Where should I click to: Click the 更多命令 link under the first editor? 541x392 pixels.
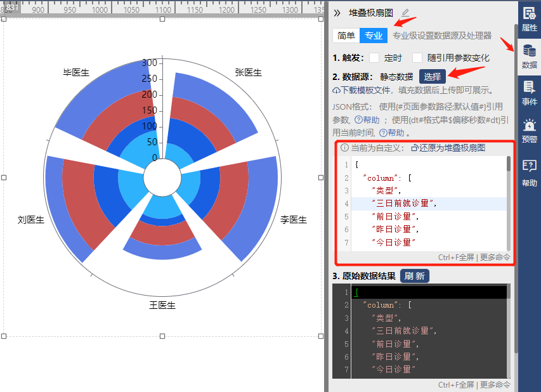point(495,258)
